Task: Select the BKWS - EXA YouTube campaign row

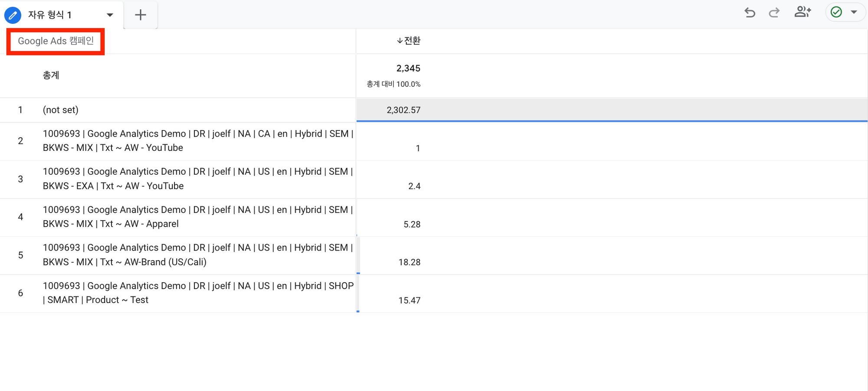Action: coord(197,179)
